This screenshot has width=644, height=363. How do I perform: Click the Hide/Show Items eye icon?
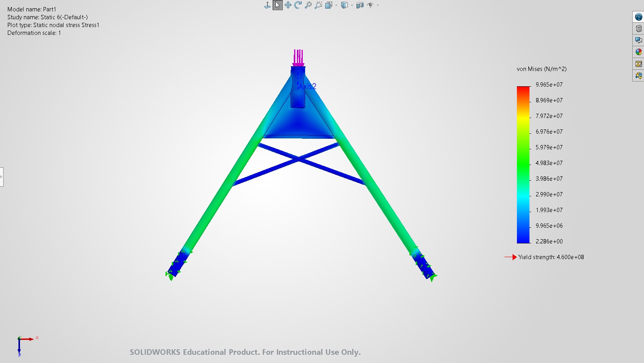[370, 5]
